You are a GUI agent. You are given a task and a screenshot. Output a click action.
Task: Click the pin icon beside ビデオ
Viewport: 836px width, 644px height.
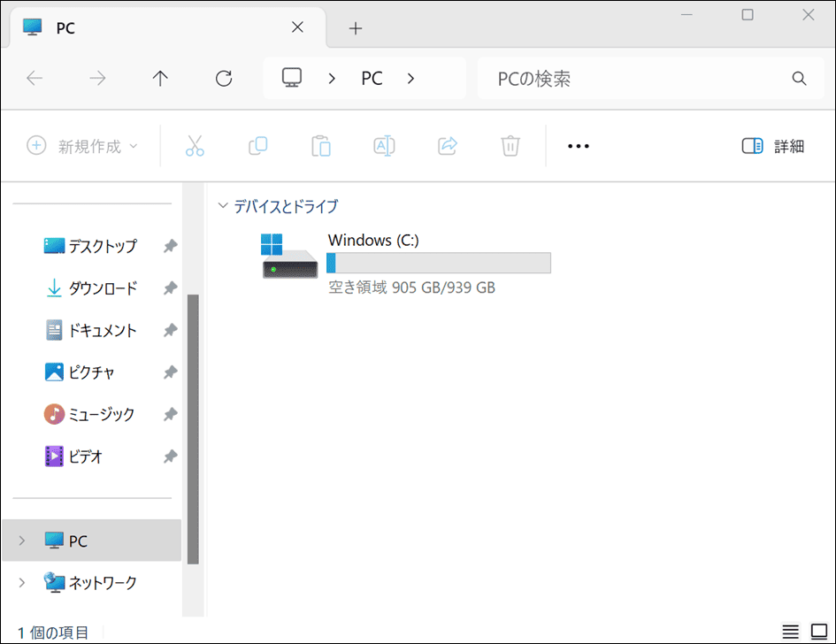point(170,456)
